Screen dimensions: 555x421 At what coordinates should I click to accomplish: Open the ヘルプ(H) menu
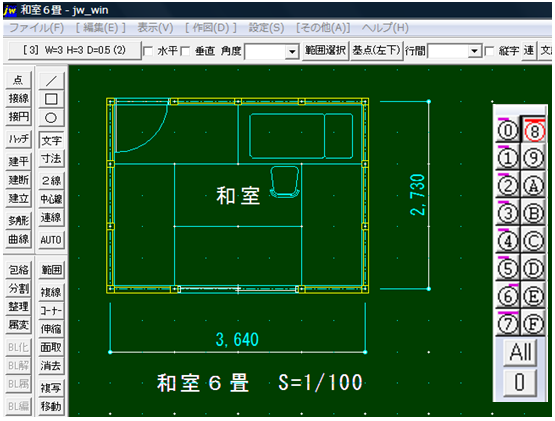(385, 28)
